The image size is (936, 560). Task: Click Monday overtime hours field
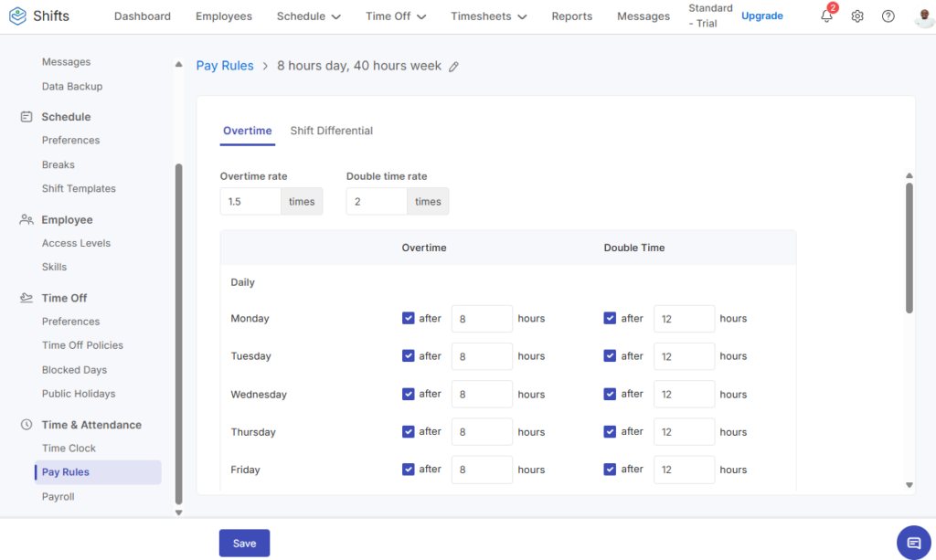click(x=482, y=319)
